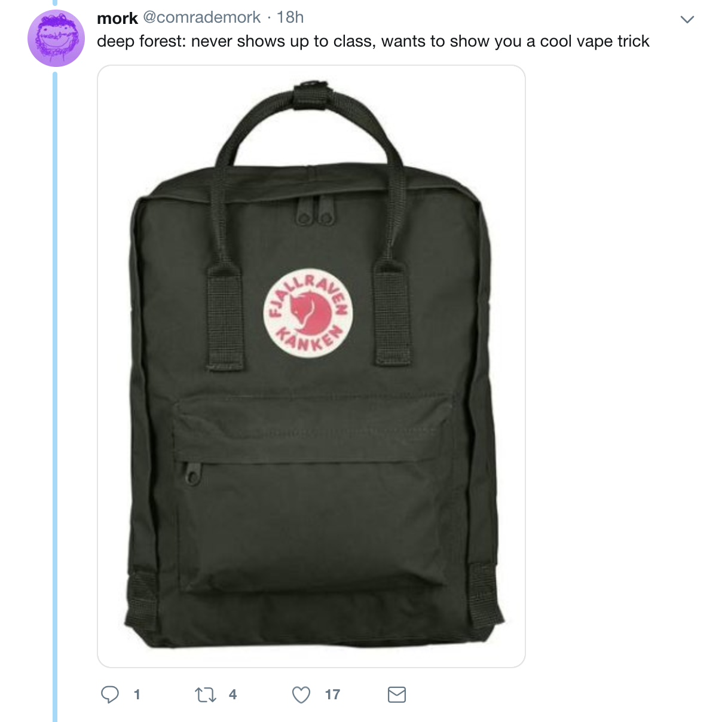
Task: Click the like count 17
Action: (332, 695)
